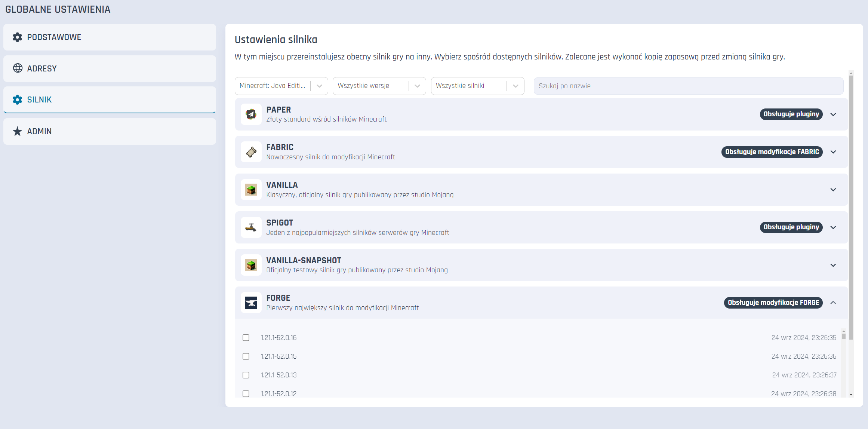868x429 pixels.
Task: Click the Vanilla-Snapshot grass block icon
Action: pyautogui.click(x=251, y=265)
